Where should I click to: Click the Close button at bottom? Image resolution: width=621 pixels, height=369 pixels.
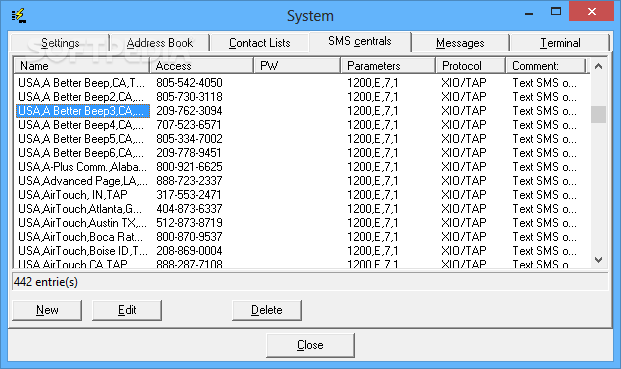[x=310, y=345]
